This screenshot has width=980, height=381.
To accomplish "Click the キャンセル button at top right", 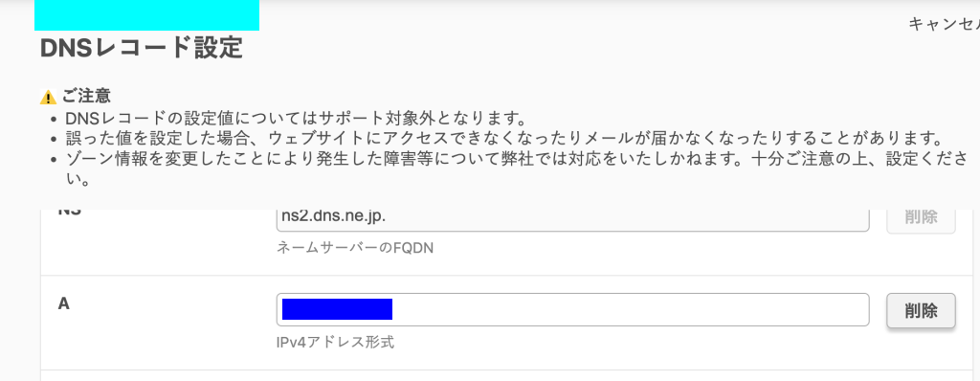I will 944,24.
